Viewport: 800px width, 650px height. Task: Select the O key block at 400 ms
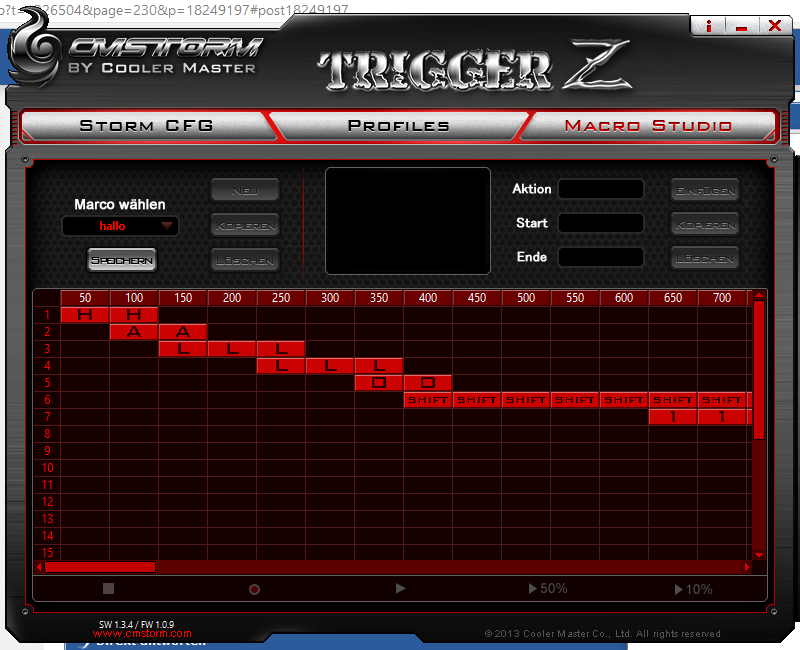pyautogui.click(x=428, y=383)
